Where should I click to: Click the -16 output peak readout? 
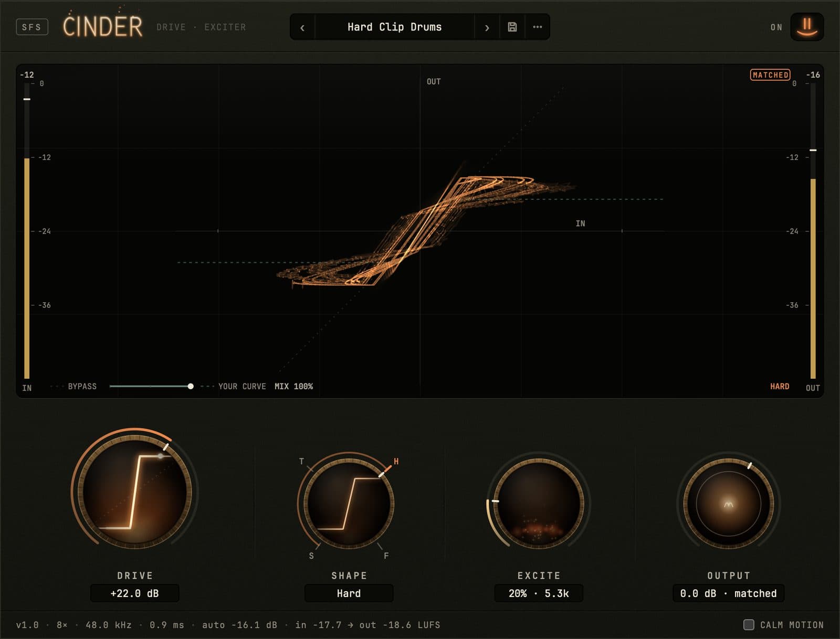coord(813,75)
